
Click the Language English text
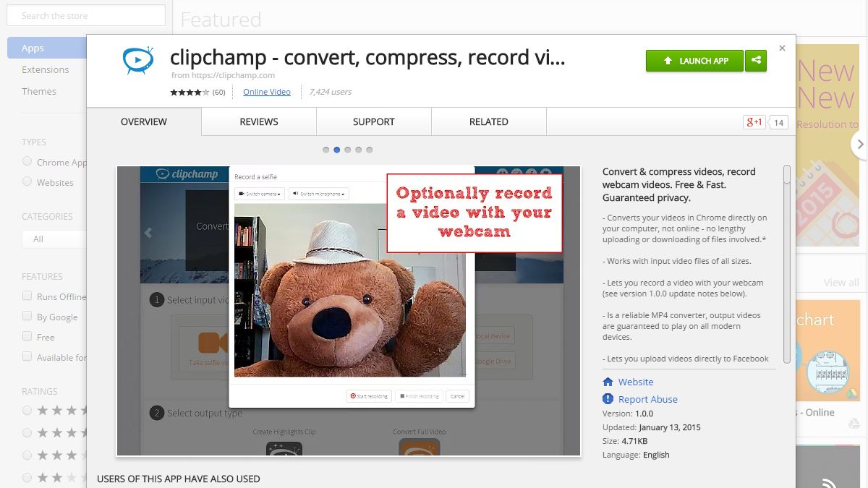click(x=636, y=455)
